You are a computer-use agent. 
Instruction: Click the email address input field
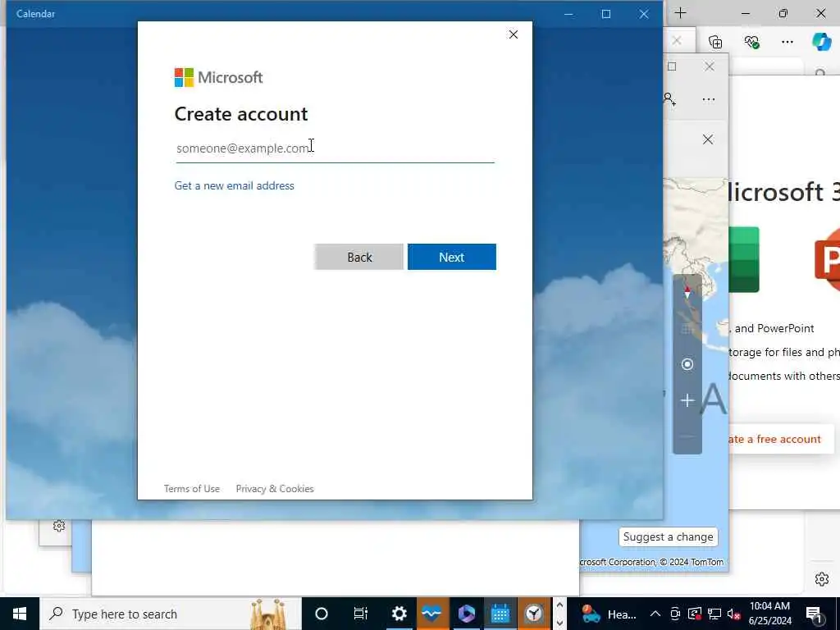click(335, 148)
